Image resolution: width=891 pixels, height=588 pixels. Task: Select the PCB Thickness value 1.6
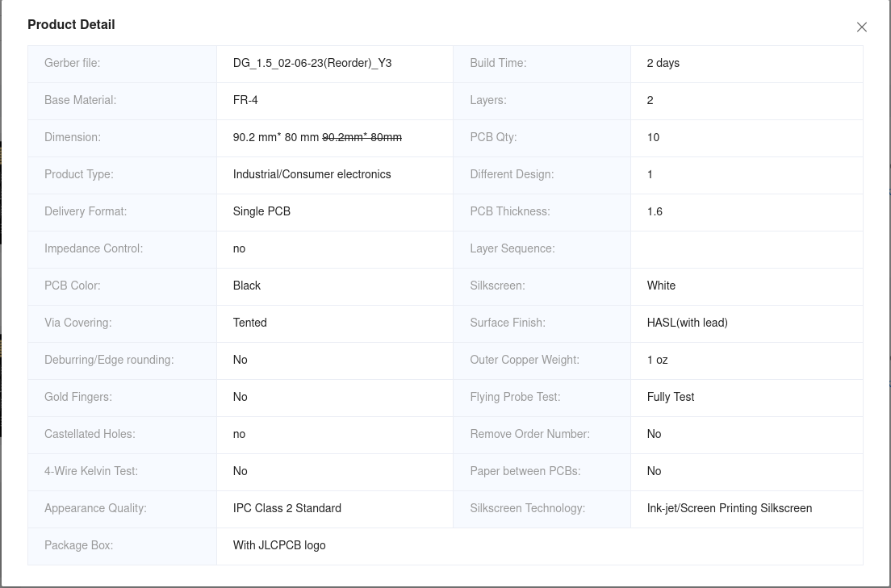point(655,211)
